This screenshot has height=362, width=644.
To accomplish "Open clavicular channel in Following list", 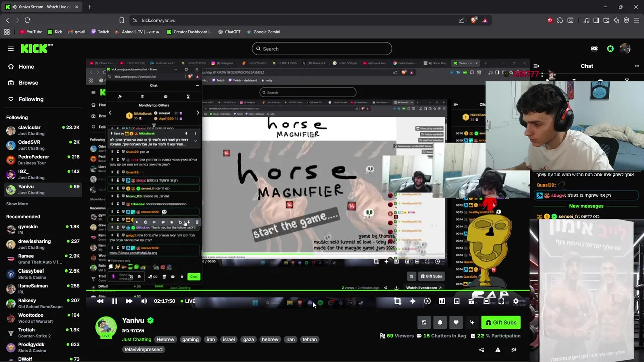I will 43,131.
